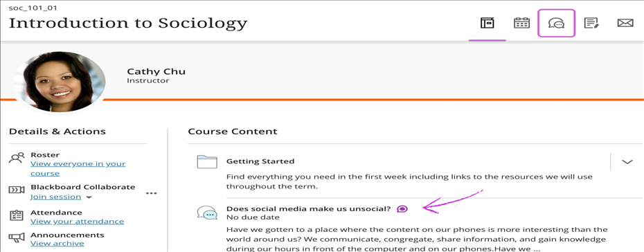Open the View everyone in your course link
This screenshot has width=644, height=252.
[78, 168]
